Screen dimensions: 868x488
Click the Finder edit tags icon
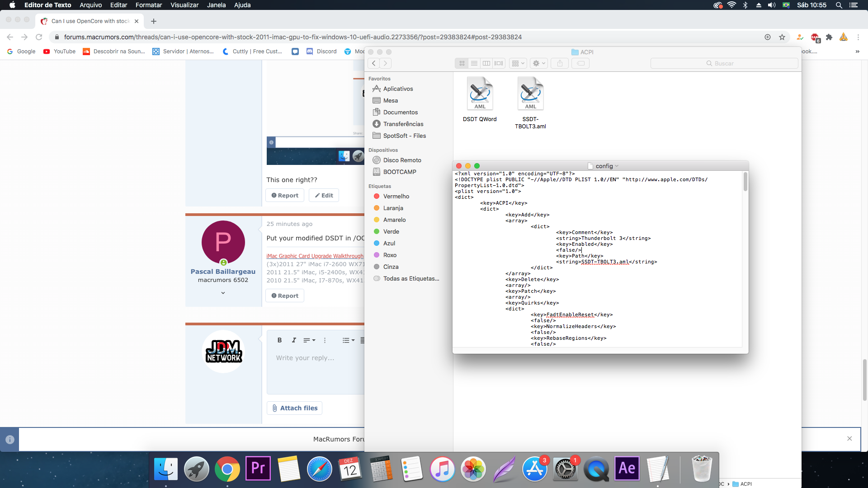coord(581,63)
